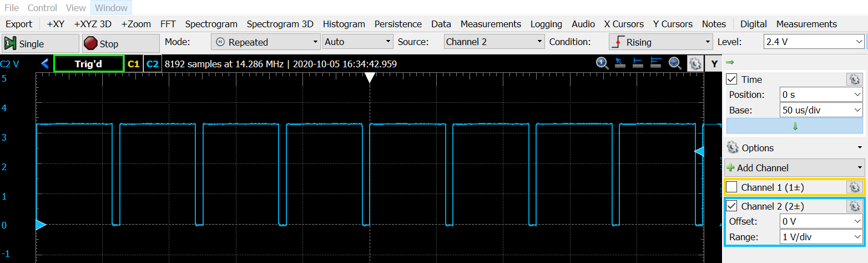The image size is (868, 263).
Task: Click Export in the toolbar
Action: pos(19,24)
